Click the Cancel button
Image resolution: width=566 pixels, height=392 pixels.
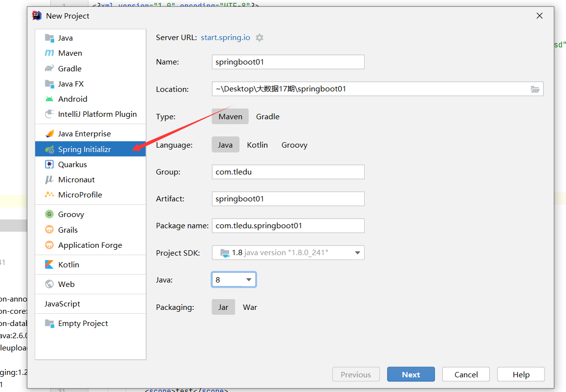466,374
